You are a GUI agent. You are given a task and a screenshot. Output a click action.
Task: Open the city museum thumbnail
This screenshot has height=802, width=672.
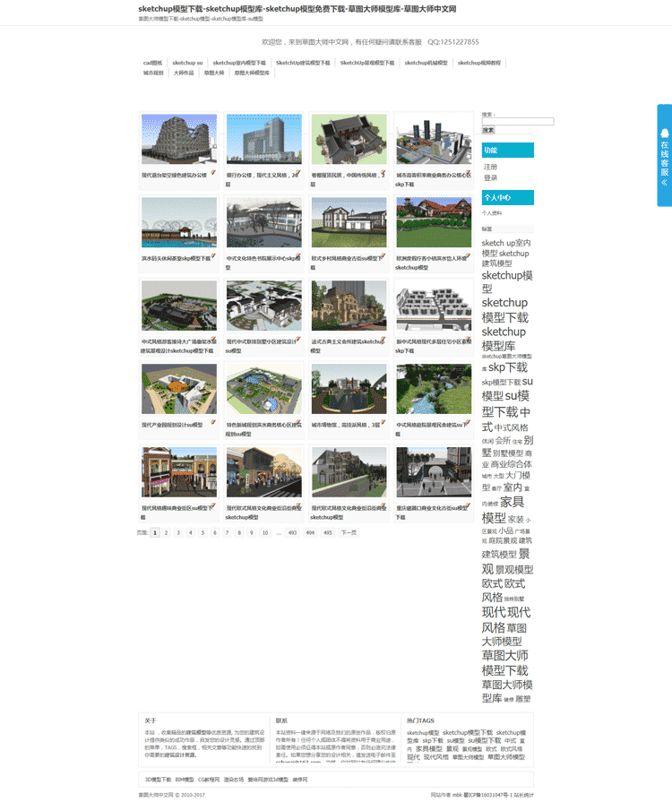[x=349, y=389]
